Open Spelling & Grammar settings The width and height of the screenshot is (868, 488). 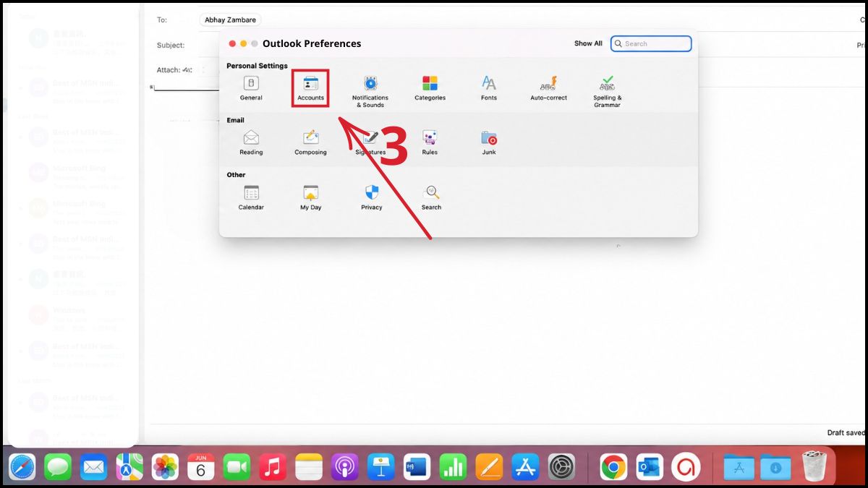point(608,92)
